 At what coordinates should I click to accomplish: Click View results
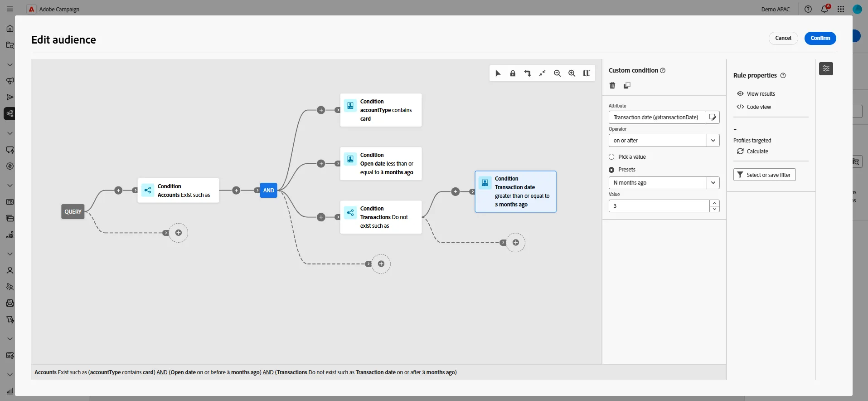756,94
